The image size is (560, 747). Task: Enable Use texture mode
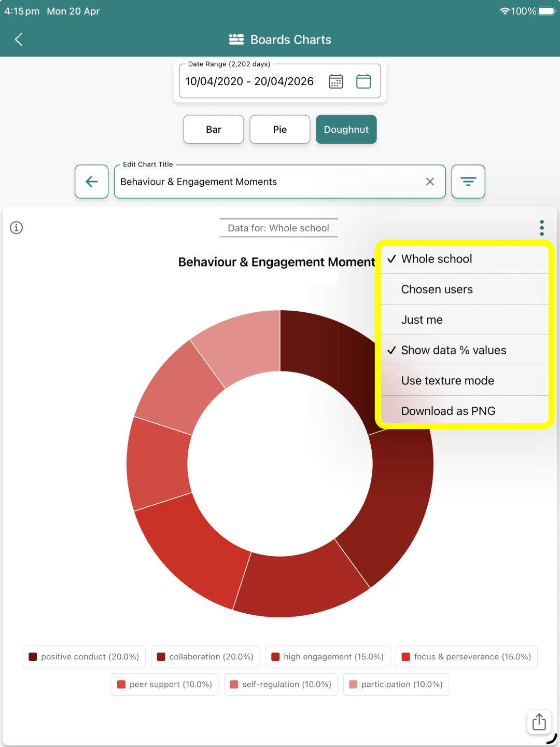pyautogui.click(x=465, y=381)
